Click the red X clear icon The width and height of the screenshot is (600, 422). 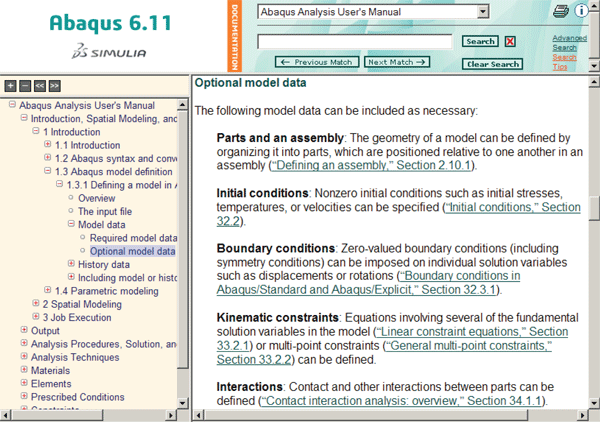(510, 41)
